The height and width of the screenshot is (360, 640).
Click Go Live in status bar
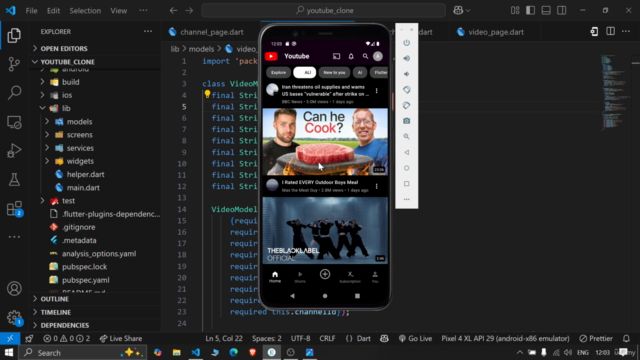(x=416, y=339)
